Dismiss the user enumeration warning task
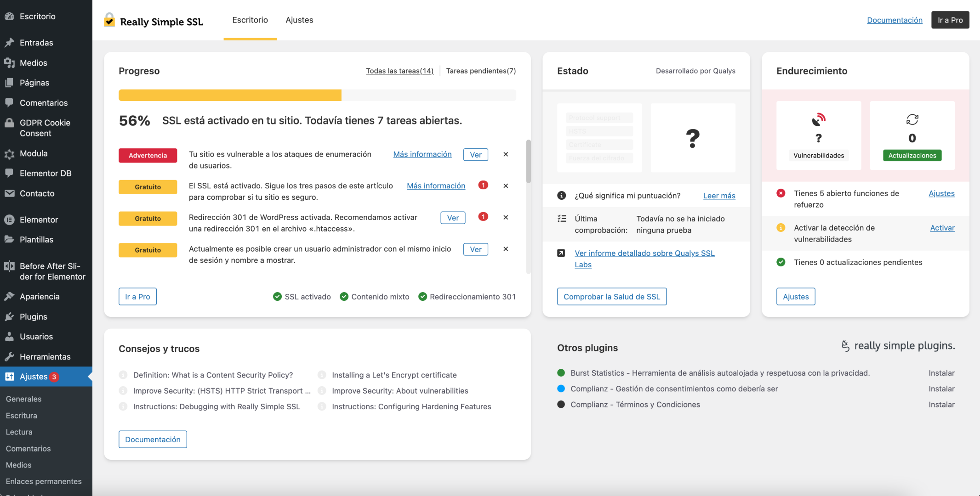980x496 pixels. click(x=506, y=154)
